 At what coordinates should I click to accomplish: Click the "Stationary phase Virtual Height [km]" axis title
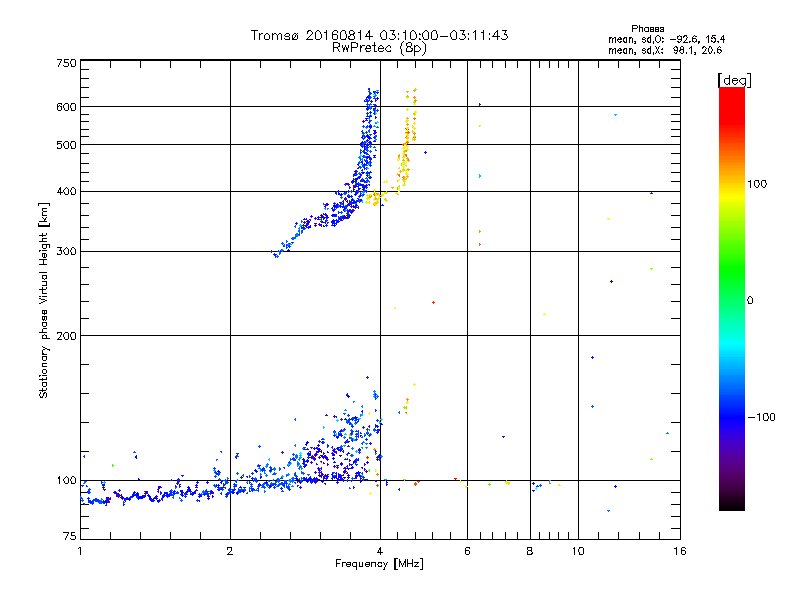(44, 300)
